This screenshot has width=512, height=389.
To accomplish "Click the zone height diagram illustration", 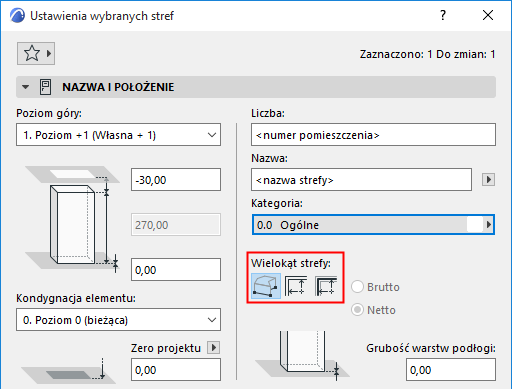I will 73,219.
